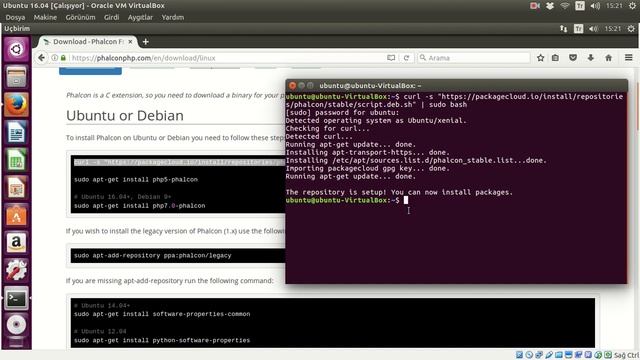
Task: Open guest clock showing 15:21
Action: pyautogui.click(x=613, y=29)
